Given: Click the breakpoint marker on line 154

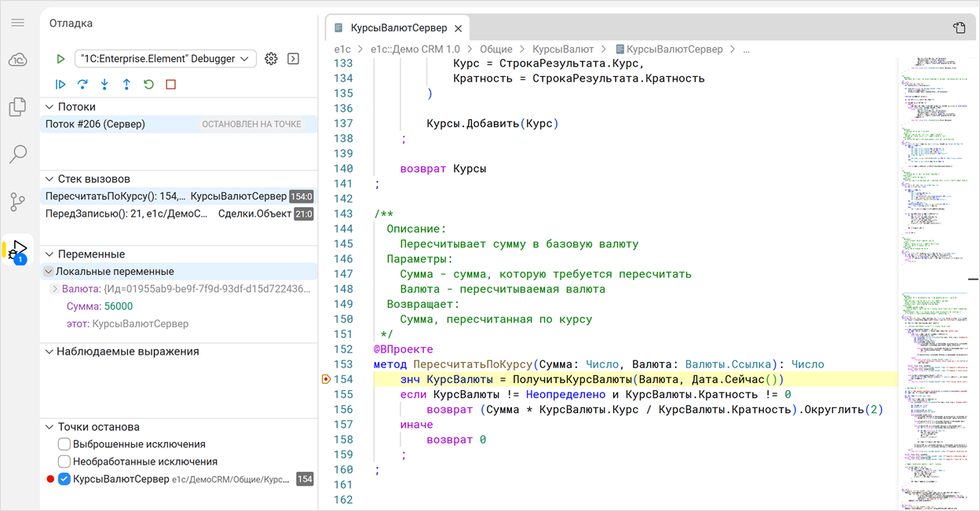Looking at the screenshot, I should (327, 380).
